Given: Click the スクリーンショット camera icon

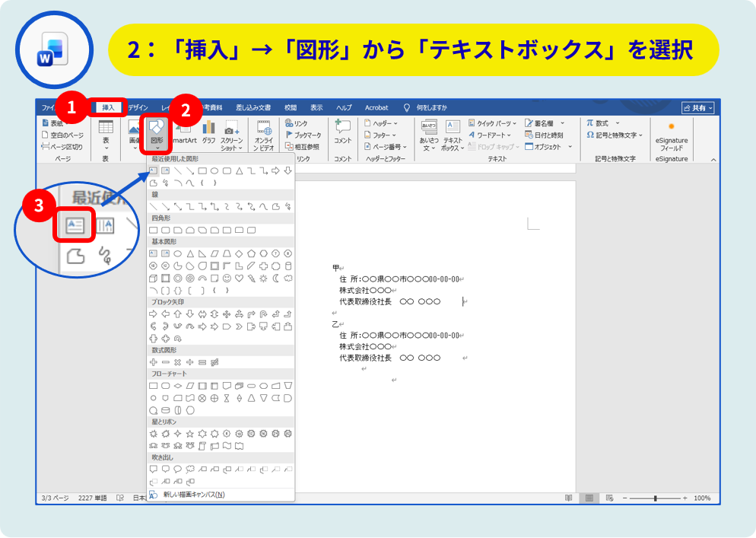Looking at the screenshot, I should [x=232, y=130].
